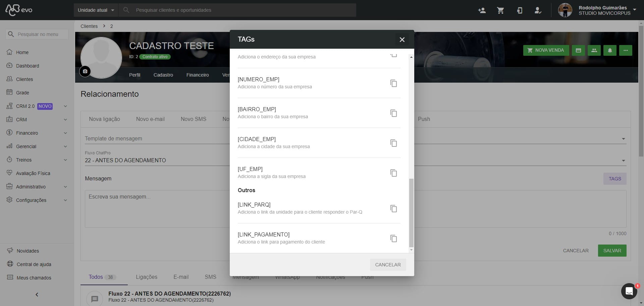
Task: Click CANCELAR in the TAGs dialog
Action: [388, 265]
